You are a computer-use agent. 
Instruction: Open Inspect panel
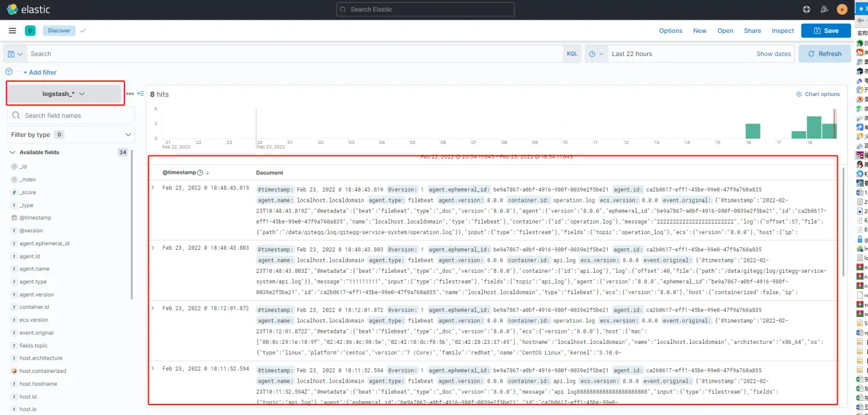click(783, 31)
